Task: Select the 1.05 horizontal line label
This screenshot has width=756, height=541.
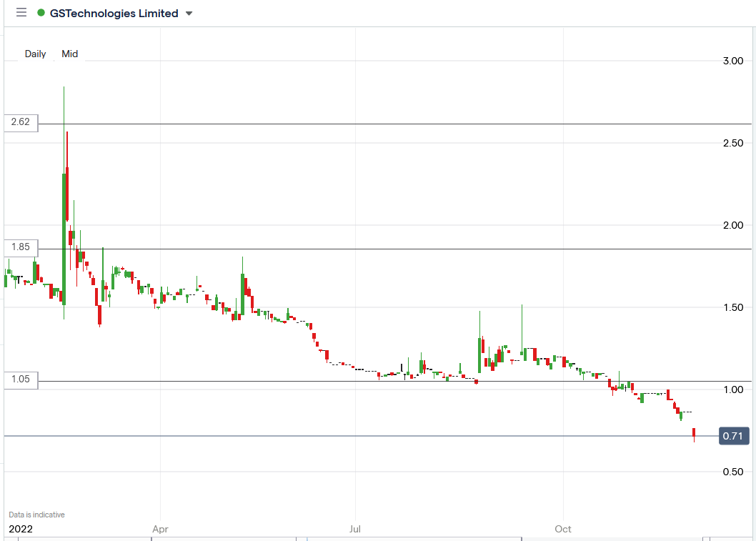Action: coord(21,379)
